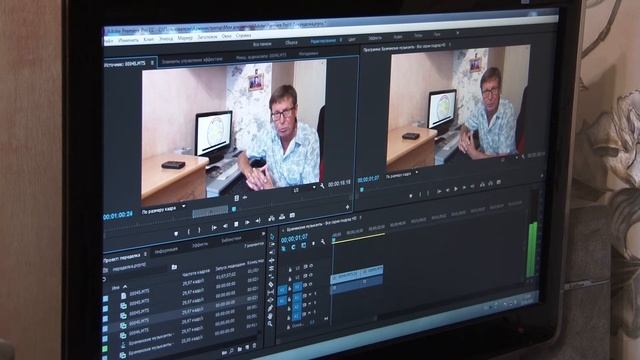
Task: Open Информация tab in Project panel
Action: pos(167,250)
